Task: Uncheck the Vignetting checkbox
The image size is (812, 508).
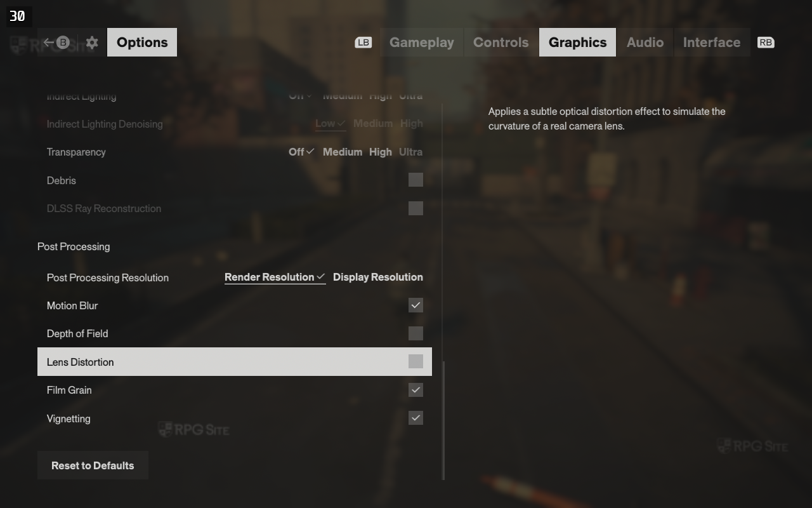Action: 416,418
